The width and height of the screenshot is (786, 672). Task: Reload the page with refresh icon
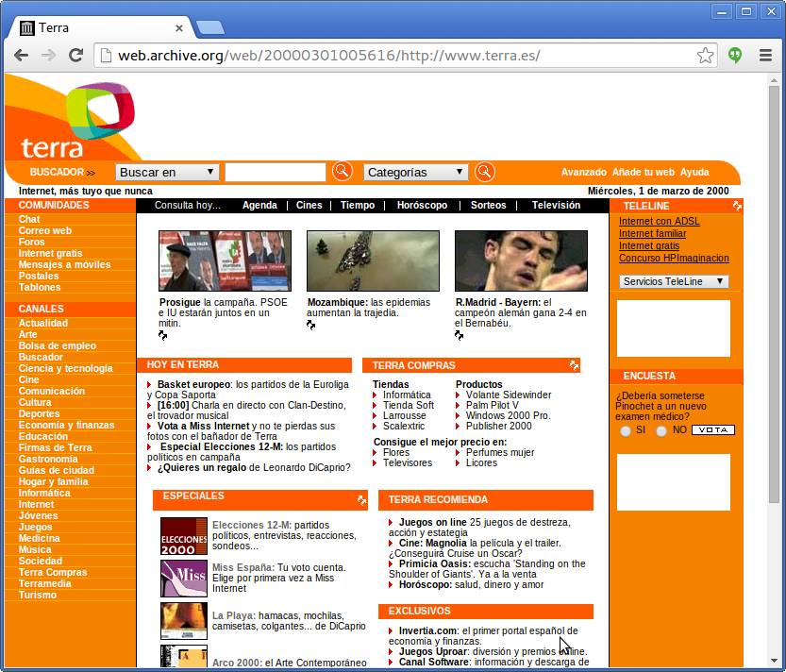click(75, 55)
